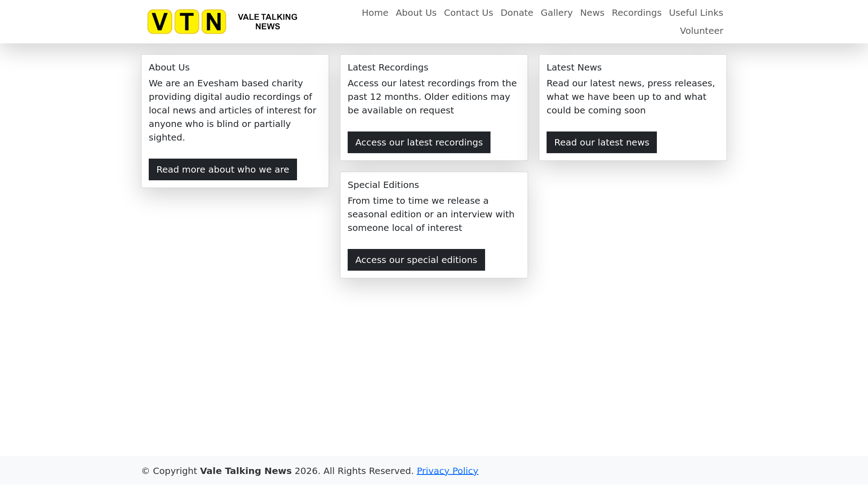Click the copyright Vale Talking News text

[x=278, y=471]
